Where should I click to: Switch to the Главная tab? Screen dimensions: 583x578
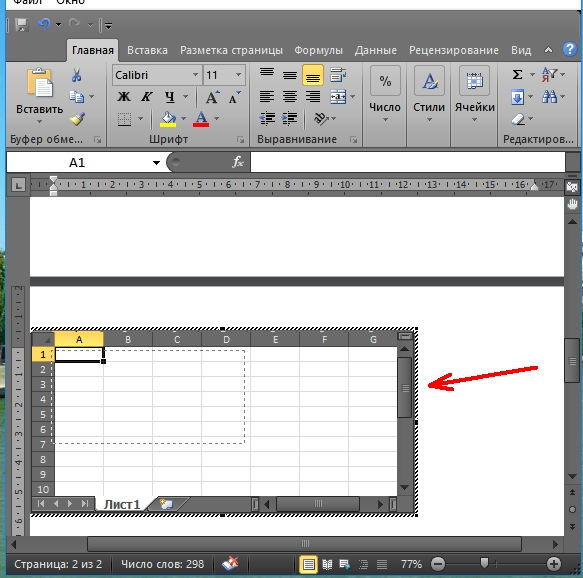click(x=93, y=50)
